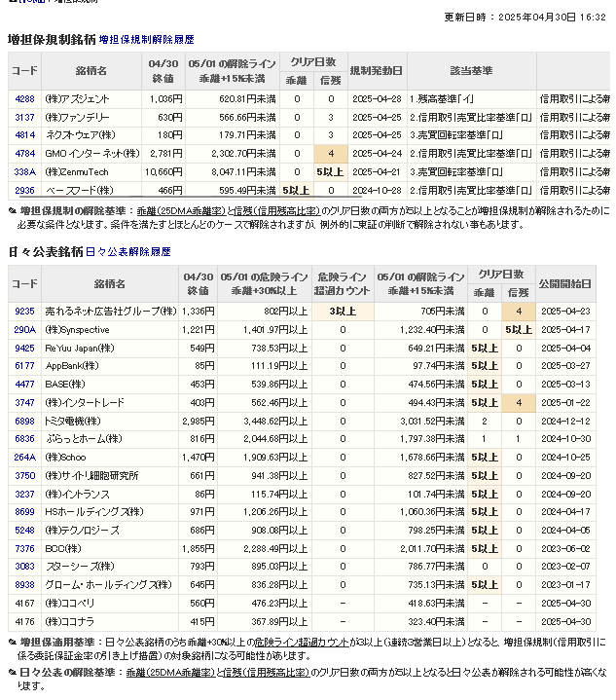
Task: Open stock code 4288 link
Action: (x=24, y=99)
